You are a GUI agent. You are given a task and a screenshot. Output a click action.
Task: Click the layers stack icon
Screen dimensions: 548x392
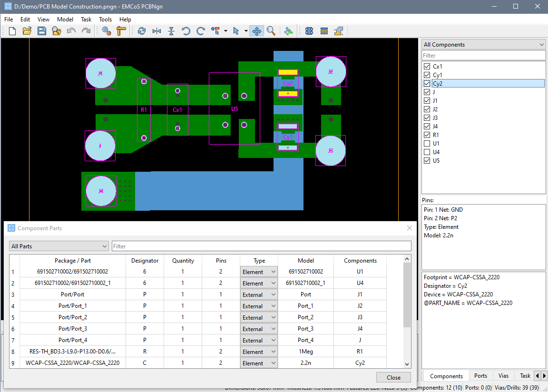324,31
